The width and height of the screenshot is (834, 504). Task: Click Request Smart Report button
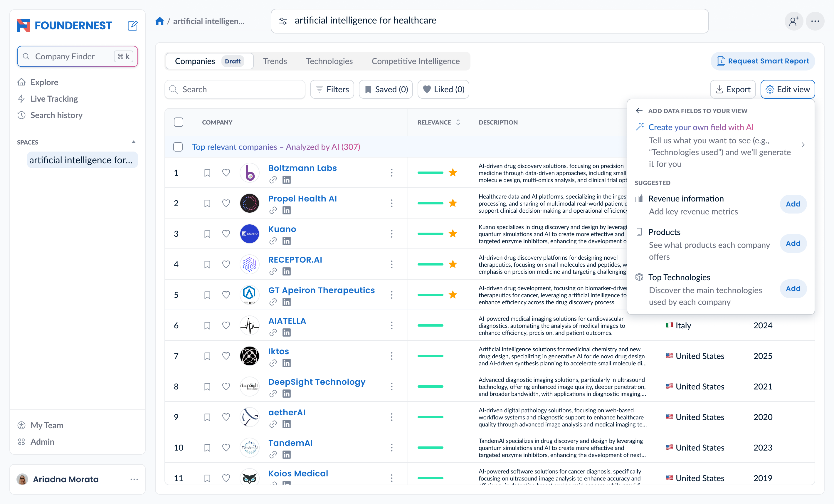point(763,61)
